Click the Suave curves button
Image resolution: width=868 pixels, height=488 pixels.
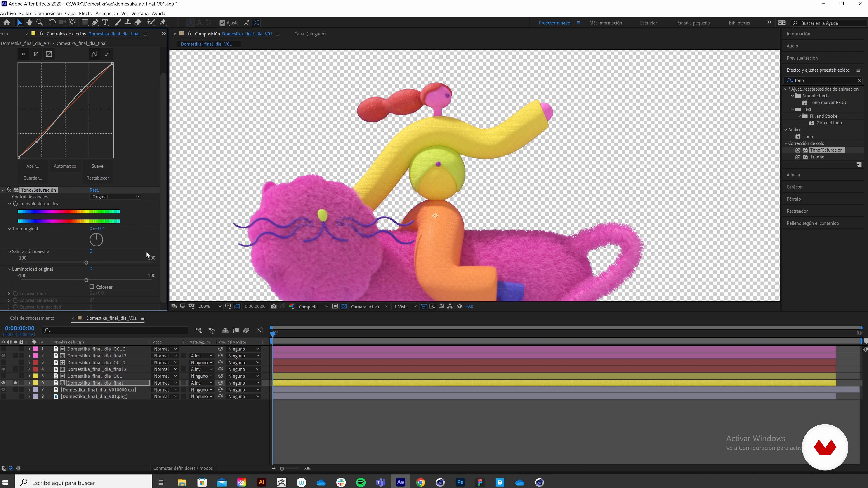pos(97,166)
